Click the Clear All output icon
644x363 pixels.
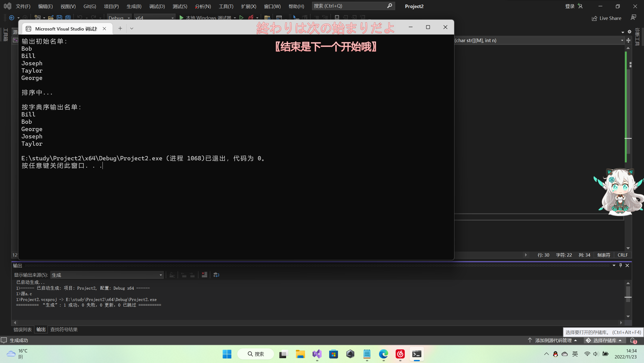tap(204, 275)
